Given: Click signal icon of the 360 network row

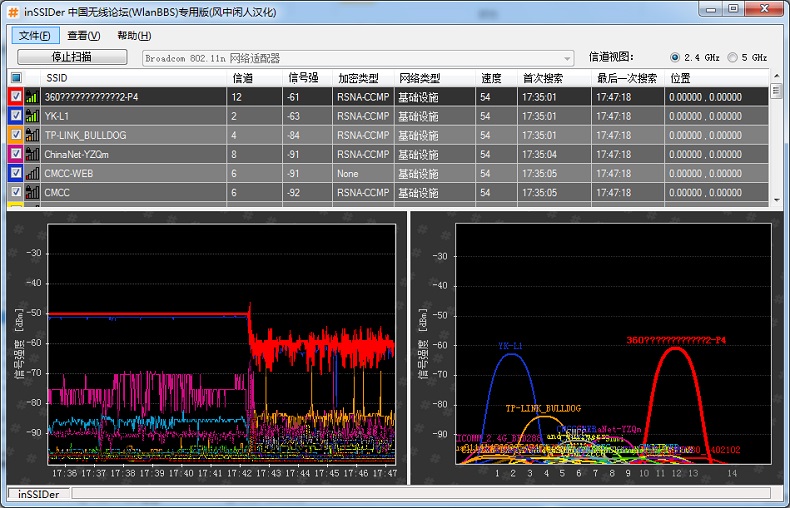Looking at the screenshot, I should point(32,97).
